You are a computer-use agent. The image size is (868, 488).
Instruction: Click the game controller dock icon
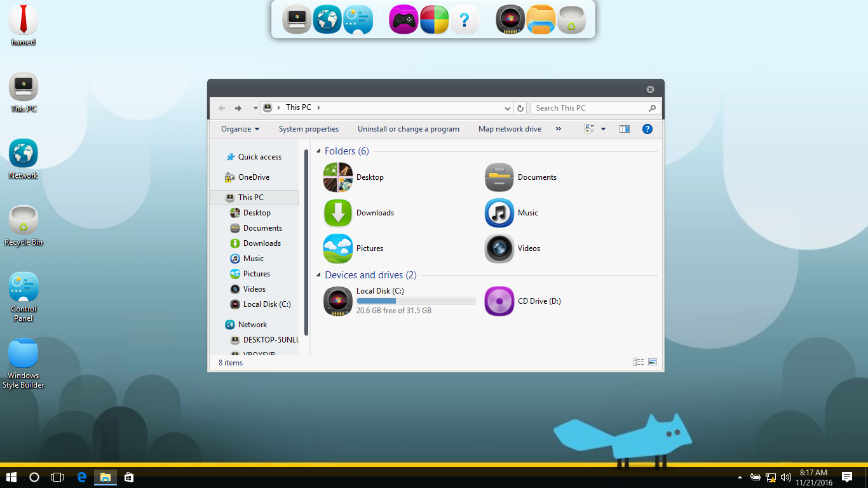[403, 20]
